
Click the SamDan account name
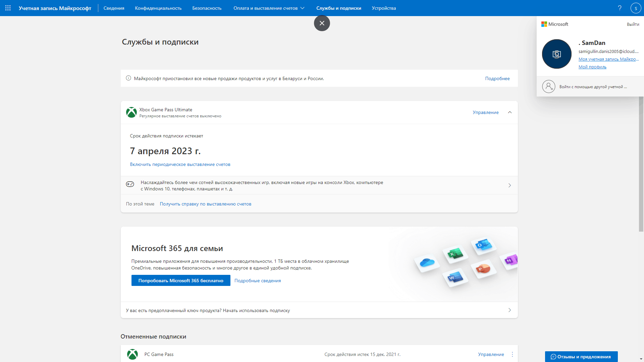tap(592, 43)
